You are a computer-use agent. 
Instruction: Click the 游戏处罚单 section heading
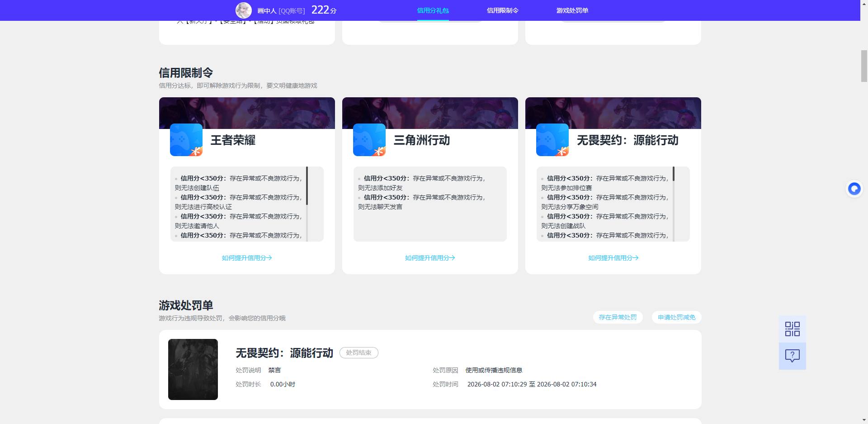(186, 305)
